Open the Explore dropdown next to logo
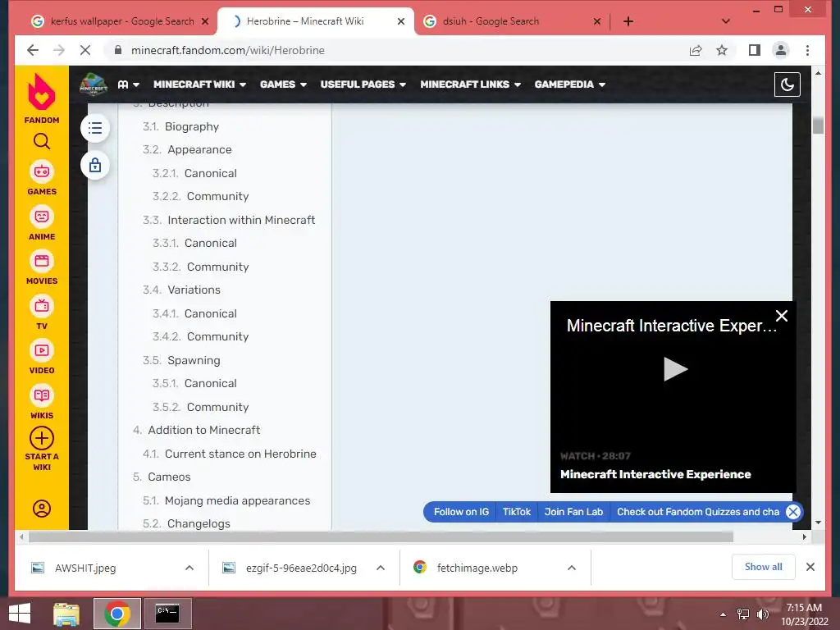 129,84
